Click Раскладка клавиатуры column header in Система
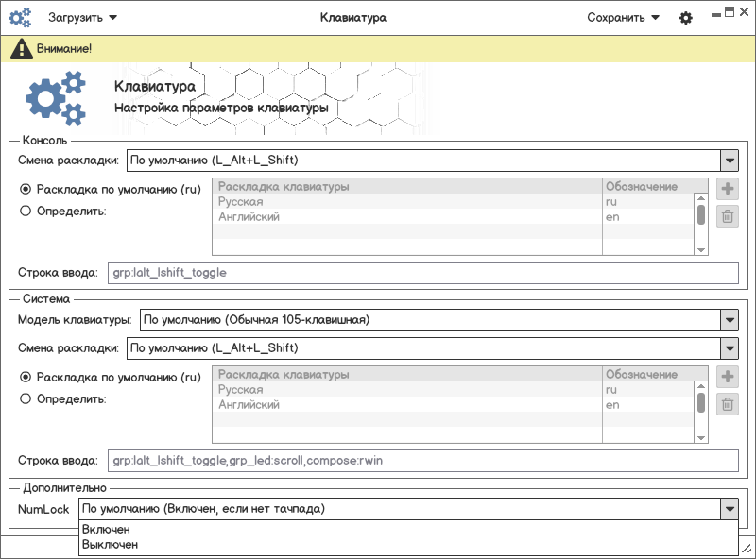Viewport: 756px width, 559px height. coord(407,375)
